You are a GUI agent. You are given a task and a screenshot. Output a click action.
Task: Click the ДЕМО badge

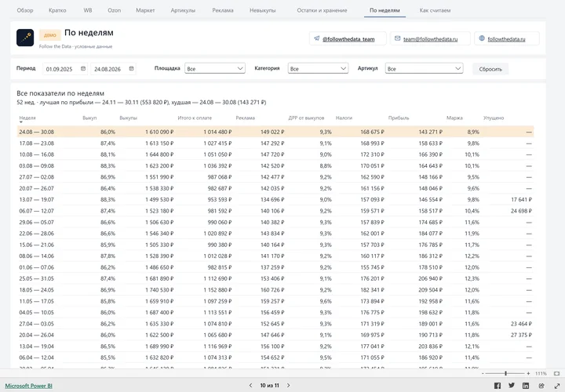(x=49, y=35)
